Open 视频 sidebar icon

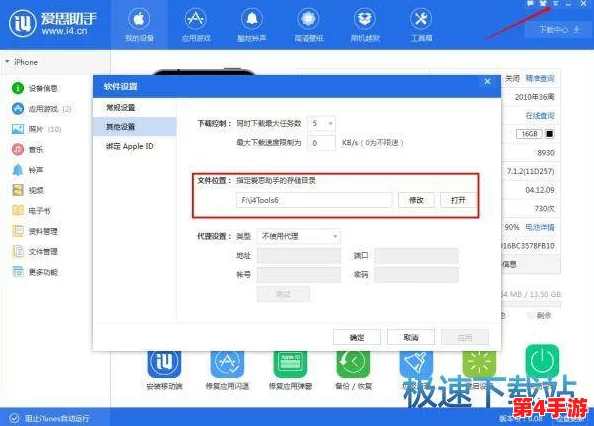coord(17,190)
